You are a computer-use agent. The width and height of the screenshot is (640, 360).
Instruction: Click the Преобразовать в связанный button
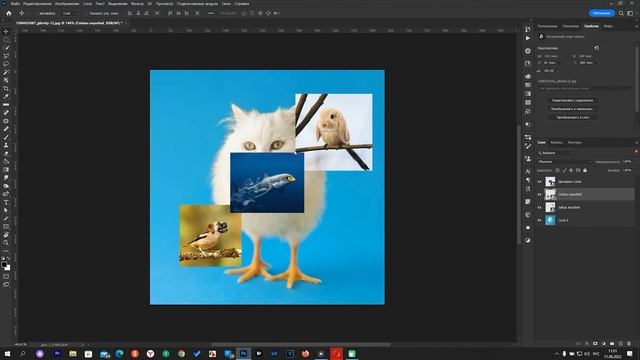(x=572, y=109)
